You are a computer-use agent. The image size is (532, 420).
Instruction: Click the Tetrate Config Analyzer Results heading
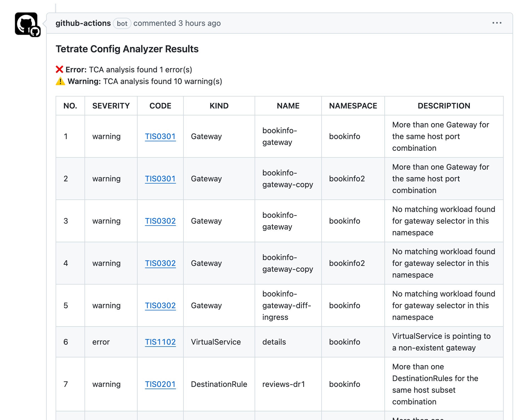point(127,49)
